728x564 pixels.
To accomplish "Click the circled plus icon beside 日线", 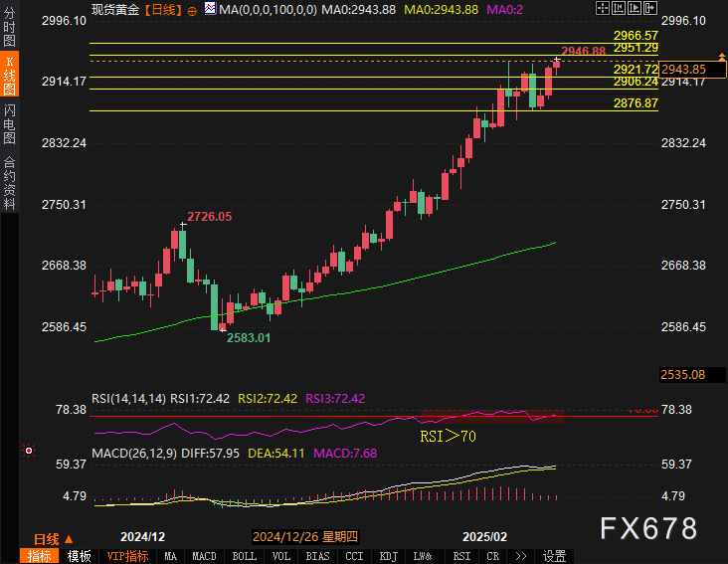I will (192, 9).
